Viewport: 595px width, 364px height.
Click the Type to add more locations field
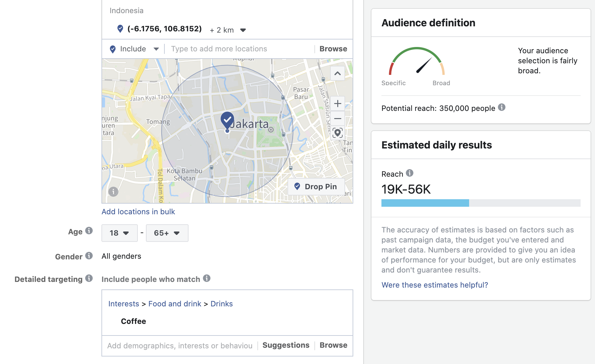[x=240, y=49]
